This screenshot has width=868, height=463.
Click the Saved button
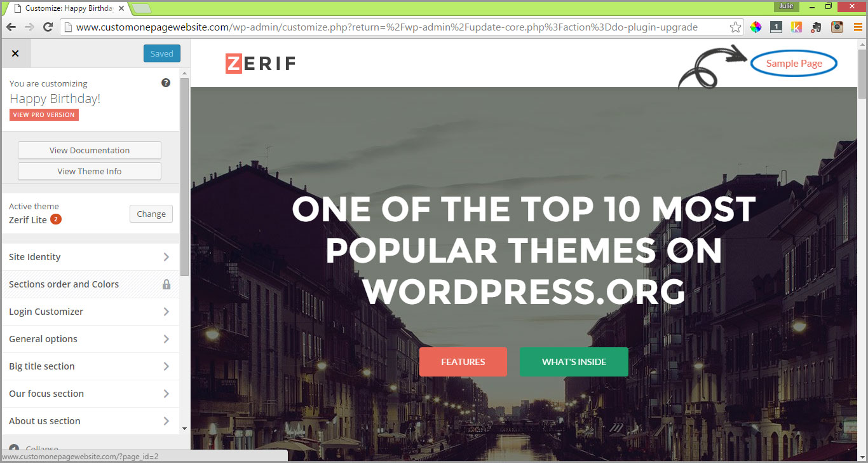pyautogui.click(x=162, y=53)
